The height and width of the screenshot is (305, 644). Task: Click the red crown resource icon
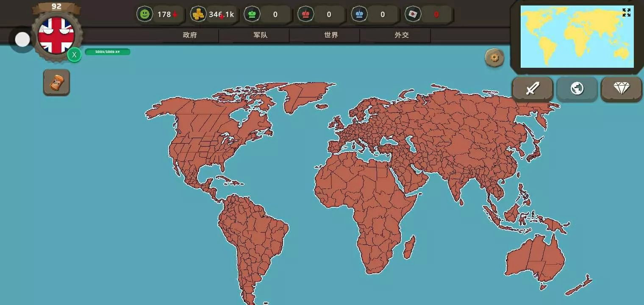pos(305,14)
